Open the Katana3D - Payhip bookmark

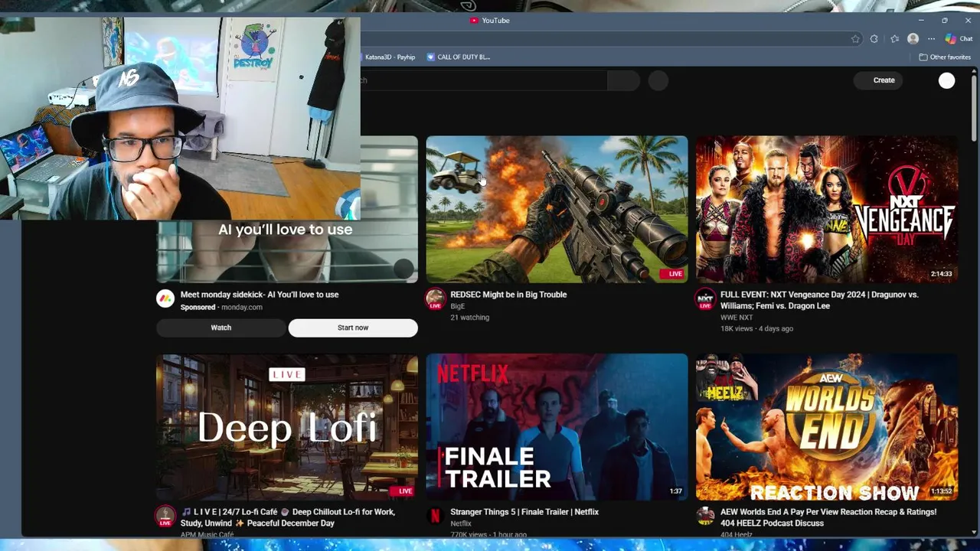[x=390, y=57]
